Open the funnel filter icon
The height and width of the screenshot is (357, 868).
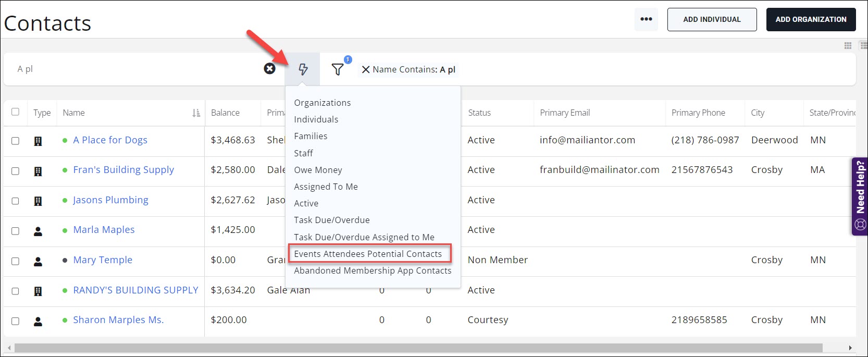[x=338, y=69]
